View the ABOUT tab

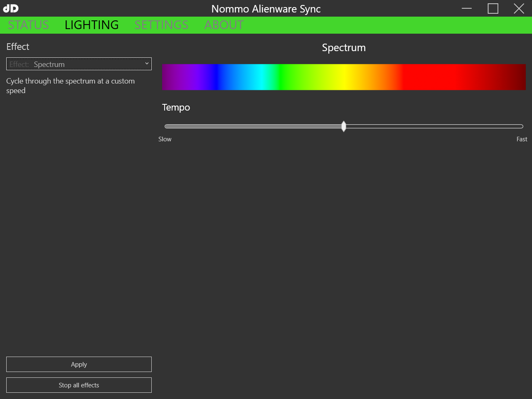pos(224,25)
